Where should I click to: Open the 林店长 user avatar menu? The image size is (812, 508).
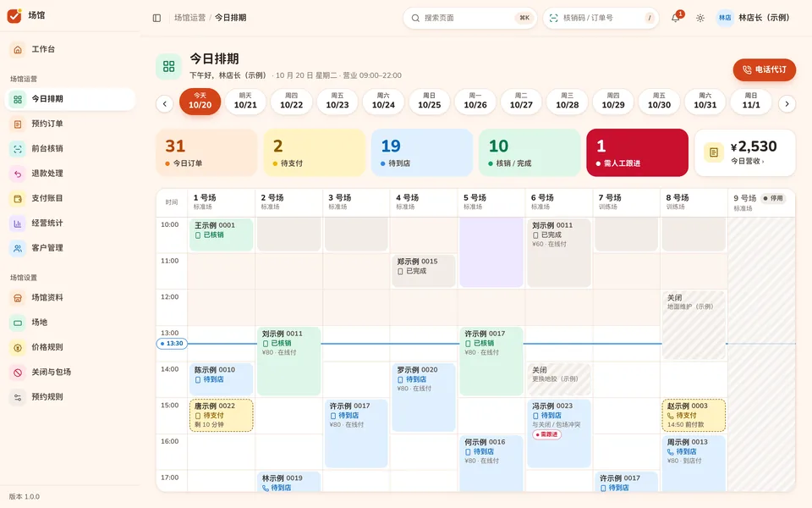(725, 18)
